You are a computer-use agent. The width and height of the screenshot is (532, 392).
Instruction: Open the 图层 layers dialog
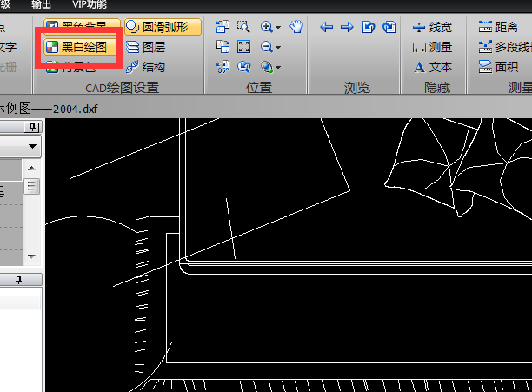[145, 47]
